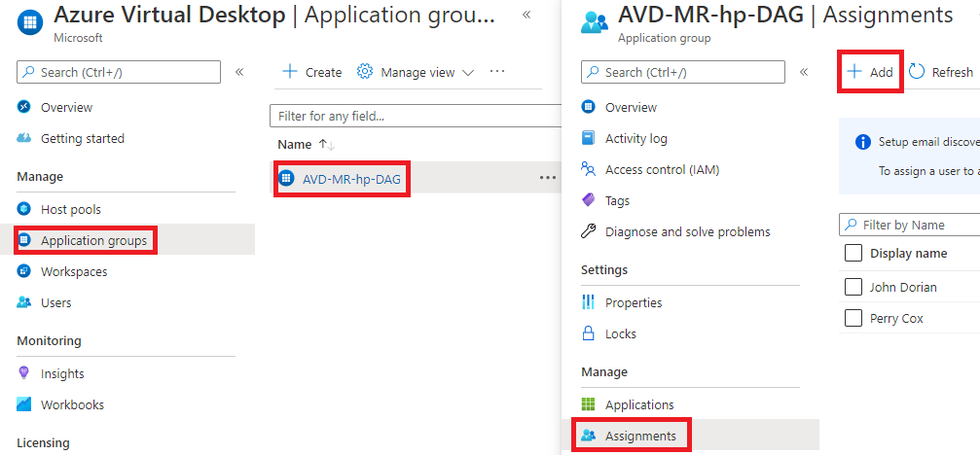Focus the Azure Virtual Desktop search box
The height and width of the screenshot is (455, 980).
(x=119, y=72)
